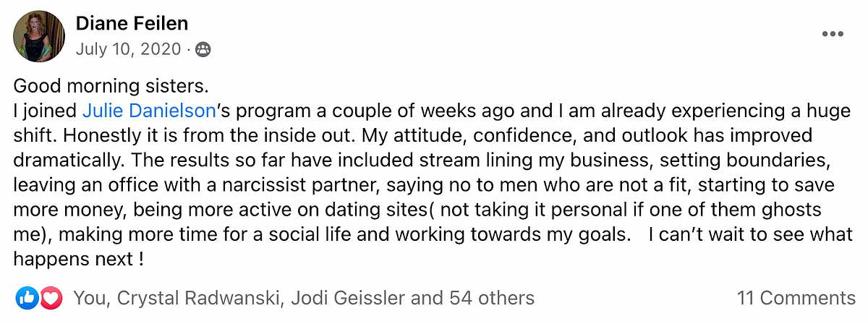Click the group audience privacy icon

[x=203, y=50]
